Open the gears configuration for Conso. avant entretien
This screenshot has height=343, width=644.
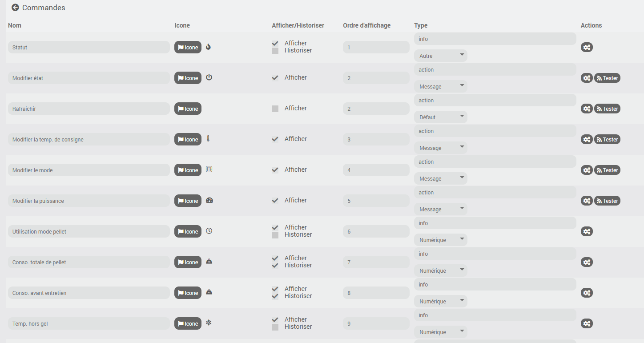(587, 293)
